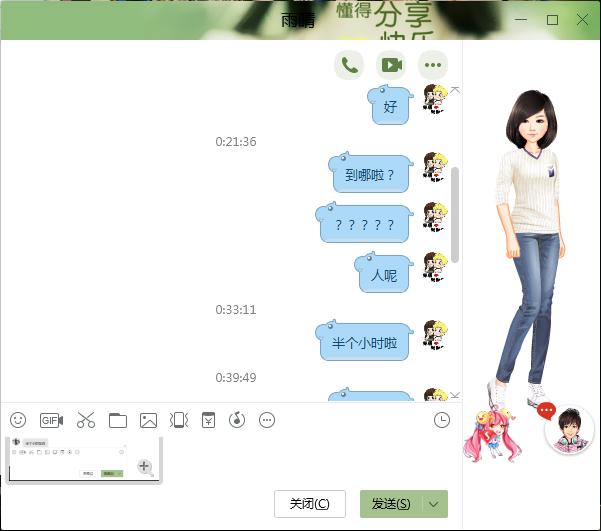Click the girl 3D avatar show figure

tap(529, 245)
